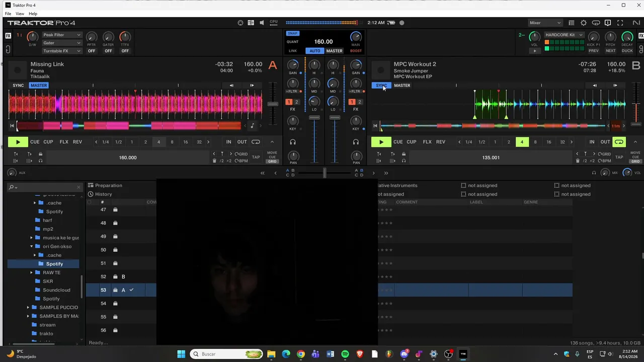This screenshot has width=644, height=362.
Task: Toggle MASTER on Deck B
Action: click(402, 85)
